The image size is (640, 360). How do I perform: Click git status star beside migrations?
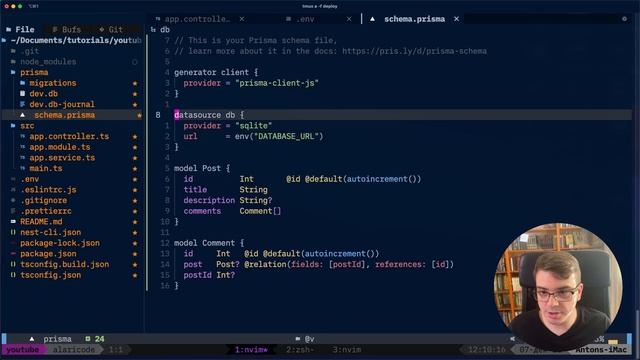(x=135, y=83)
